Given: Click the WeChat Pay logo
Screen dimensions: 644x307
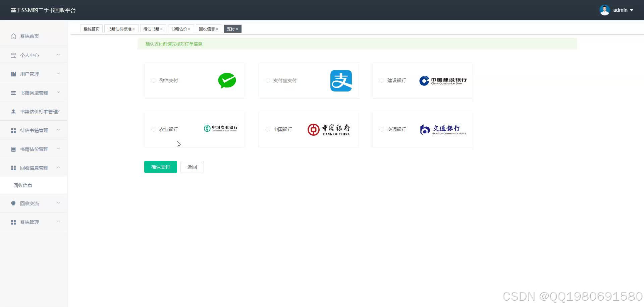Looking at the screenshot, I should click(x=227, y=80).
